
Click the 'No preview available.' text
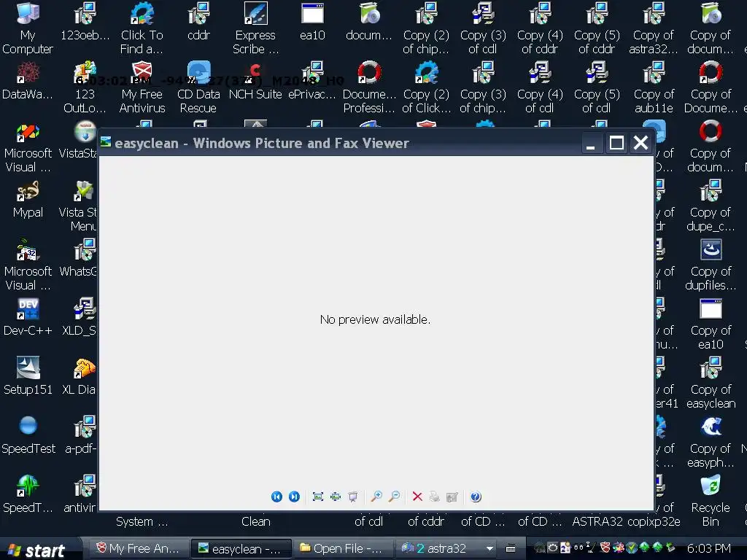point(375,319)
